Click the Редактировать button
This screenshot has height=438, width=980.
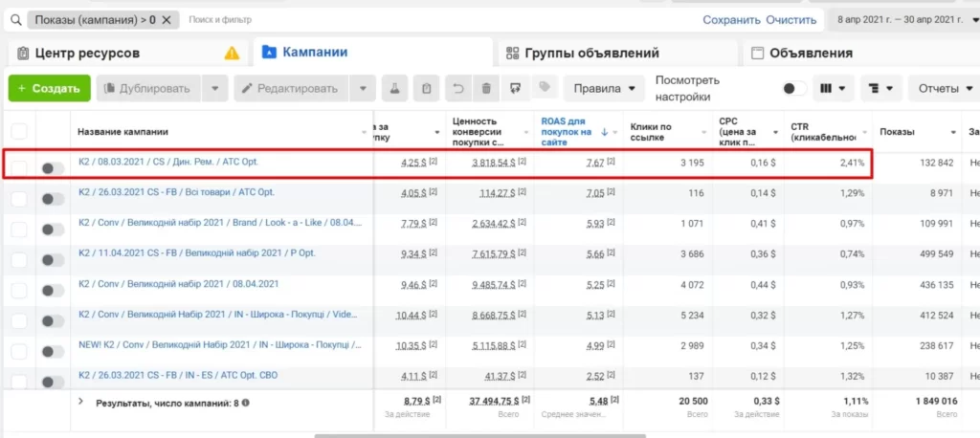click(291, 88)
